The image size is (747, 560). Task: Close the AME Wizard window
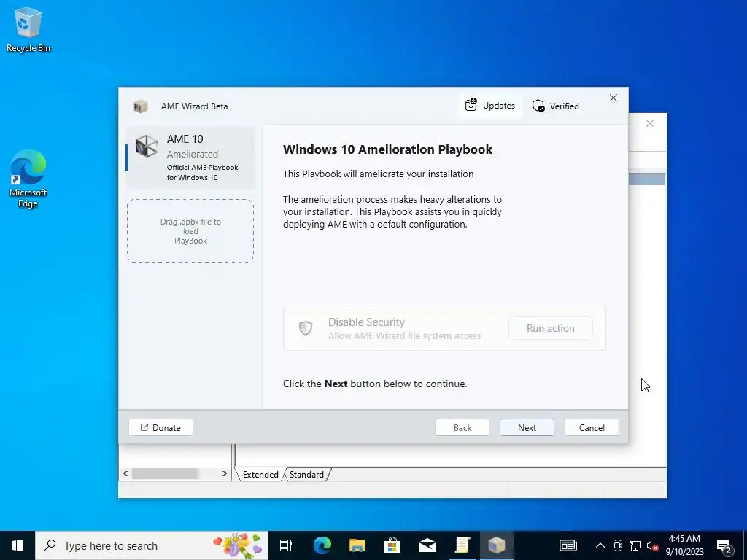(613, 98)
